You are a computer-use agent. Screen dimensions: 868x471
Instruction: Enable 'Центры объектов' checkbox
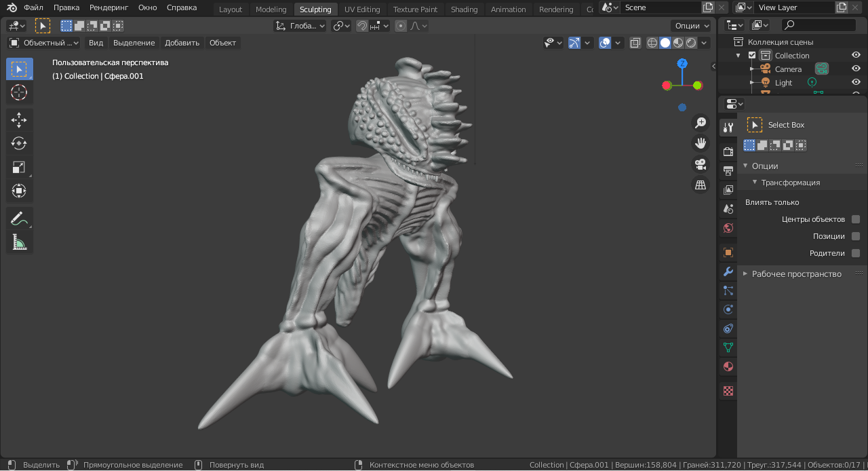[856, 219]
